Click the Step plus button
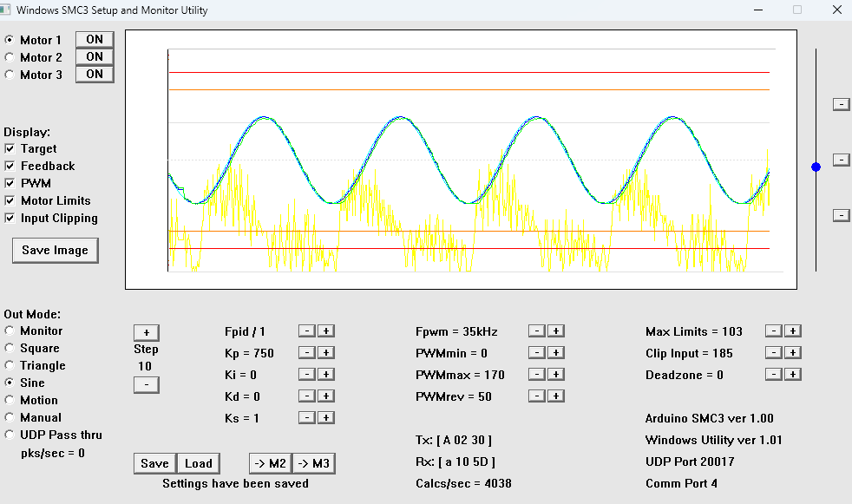The width and height of the screenshot is (852, 504). (146, 333)
